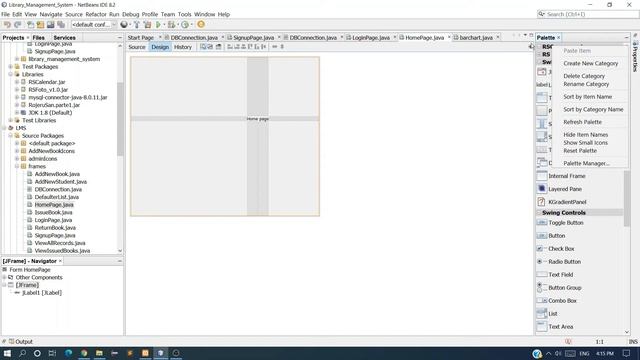The width and height of the screenshot is (640, 360).
Task: Switch to the Files panel tab
Action: pos(38,38)
